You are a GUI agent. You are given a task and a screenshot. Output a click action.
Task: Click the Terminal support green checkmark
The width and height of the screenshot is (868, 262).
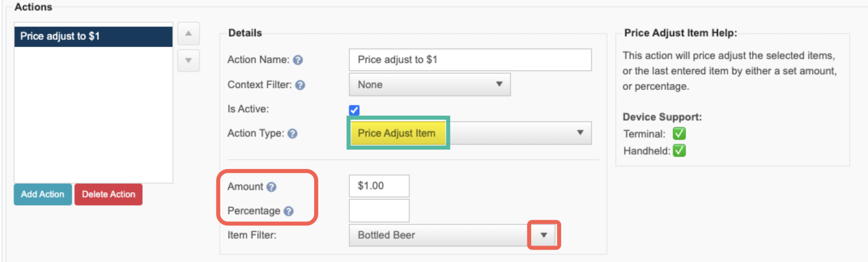tap(679, 134)
